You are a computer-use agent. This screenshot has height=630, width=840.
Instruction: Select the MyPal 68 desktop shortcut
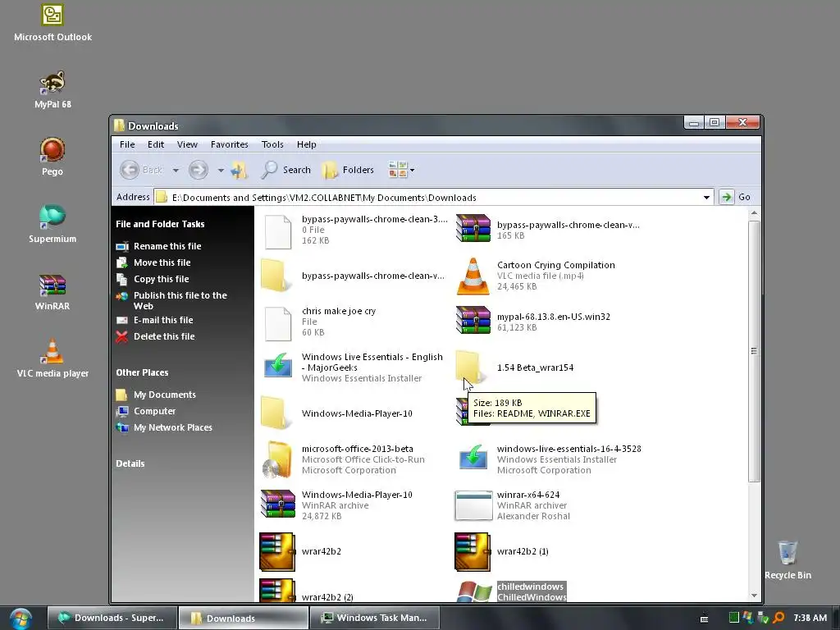pyautogui.click(x=52, y=90)
